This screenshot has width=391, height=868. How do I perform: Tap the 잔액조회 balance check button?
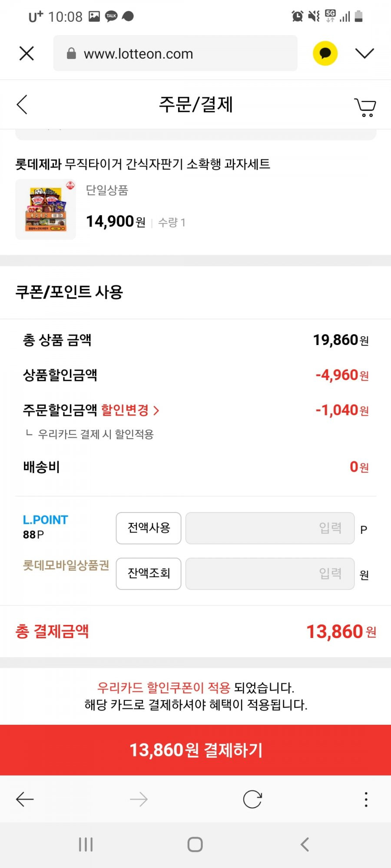coord(149,574)
